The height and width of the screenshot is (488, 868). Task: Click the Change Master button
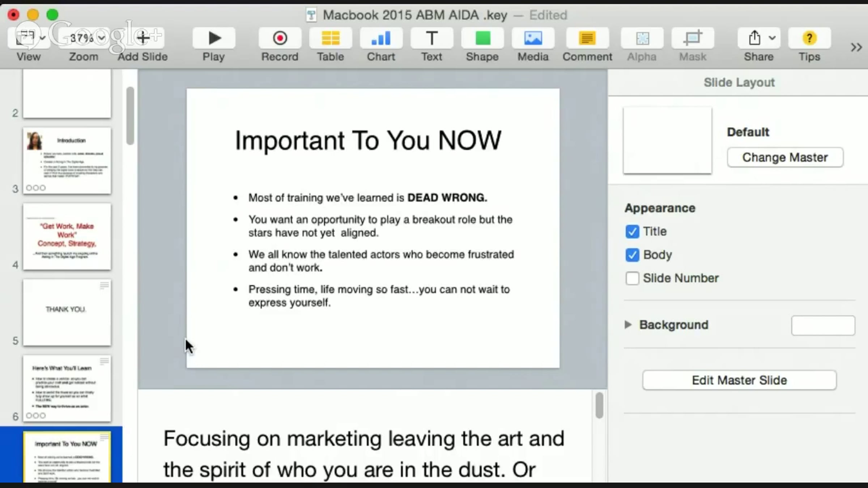click(x=785, y=157)
